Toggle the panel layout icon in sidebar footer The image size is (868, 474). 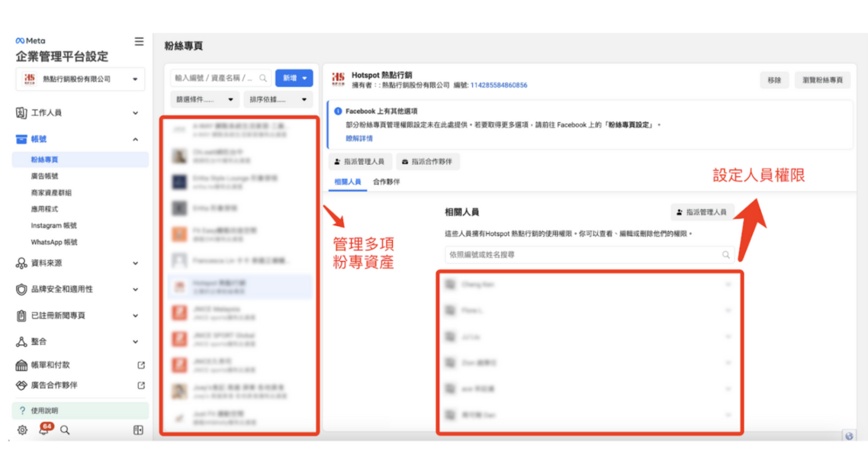(138, 430)
